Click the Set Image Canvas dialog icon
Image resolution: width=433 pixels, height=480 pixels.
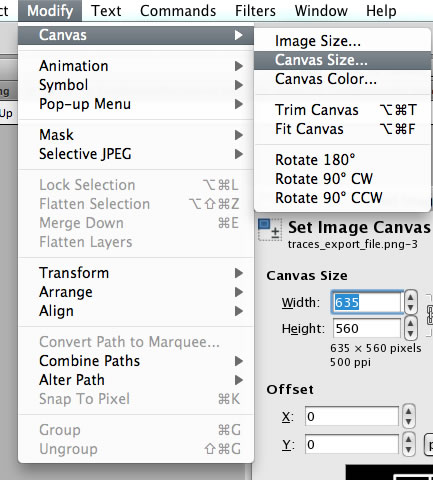[269, 230]
